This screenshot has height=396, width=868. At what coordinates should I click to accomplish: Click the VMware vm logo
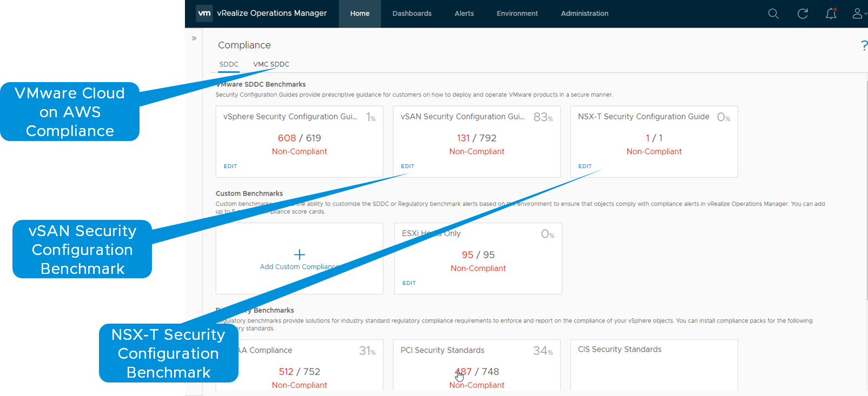click(x=204, y=14)
